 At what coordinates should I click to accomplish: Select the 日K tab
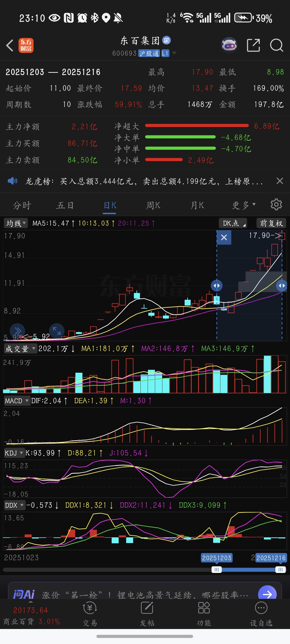(x=110, y=205)
